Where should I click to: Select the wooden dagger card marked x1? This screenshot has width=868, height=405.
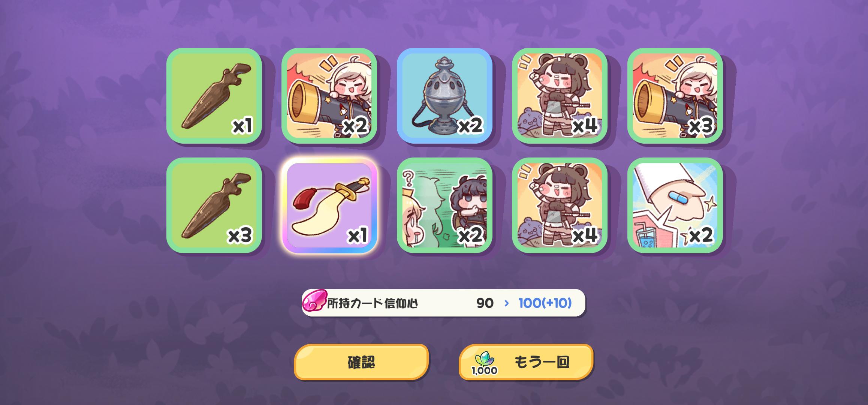pos(214,96)
